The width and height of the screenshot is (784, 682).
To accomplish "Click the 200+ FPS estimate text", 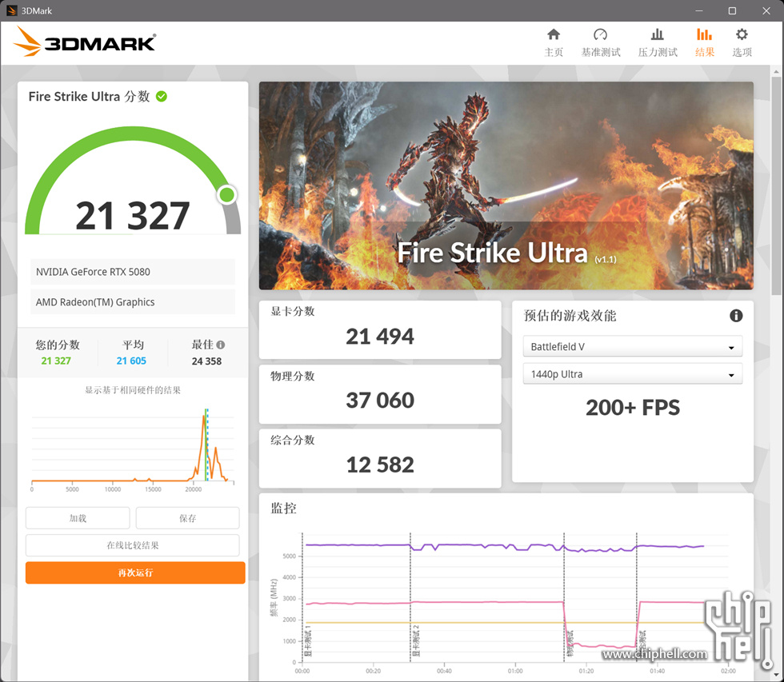I will point(633,408).
